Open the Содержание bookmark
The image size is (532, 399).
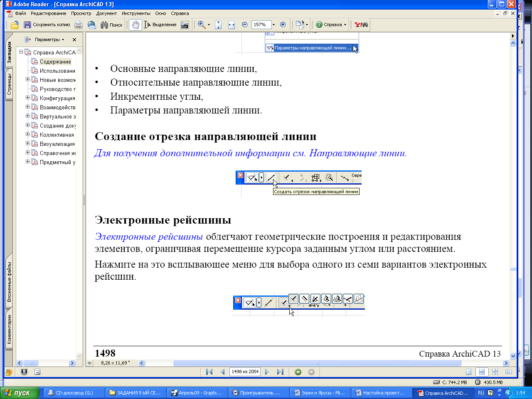55,62
